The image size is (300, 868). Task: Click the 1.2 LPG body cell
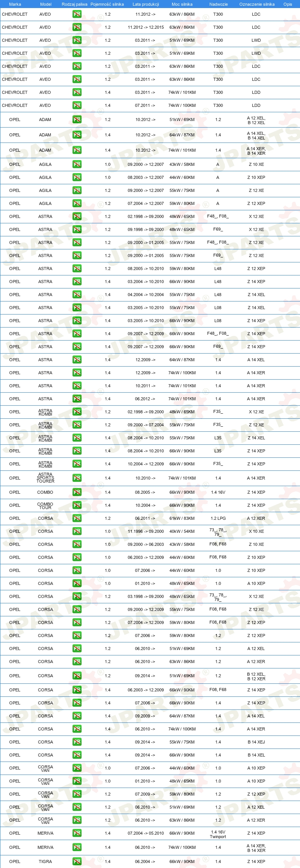pyautogui.click(x=218, y=518)
